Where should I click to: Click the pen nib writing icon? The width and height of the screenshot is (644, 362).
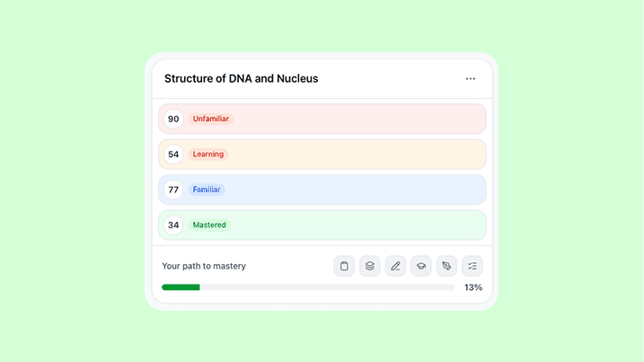tap(446, 266)
